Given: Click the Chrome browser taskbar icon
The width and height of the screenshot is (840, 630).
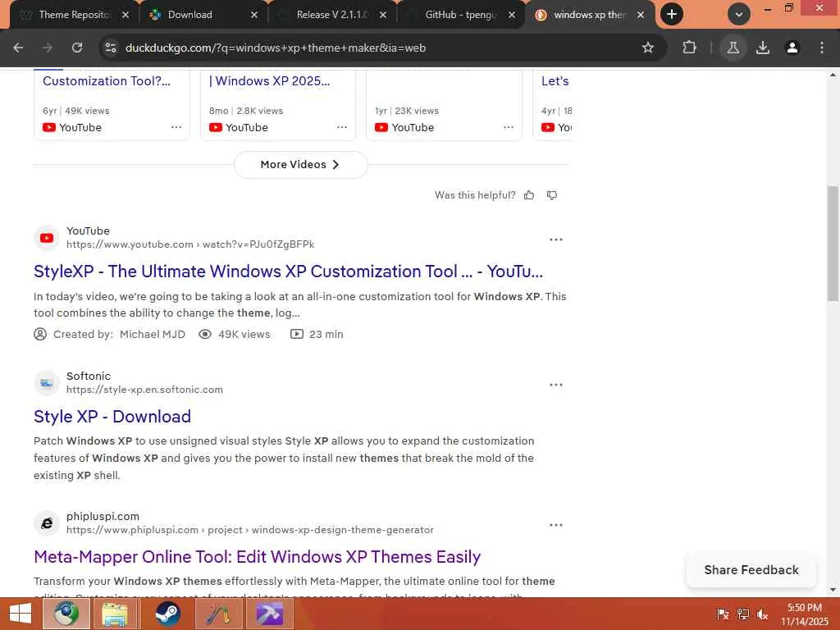Looking at the screenshot, I should (66, 614).
